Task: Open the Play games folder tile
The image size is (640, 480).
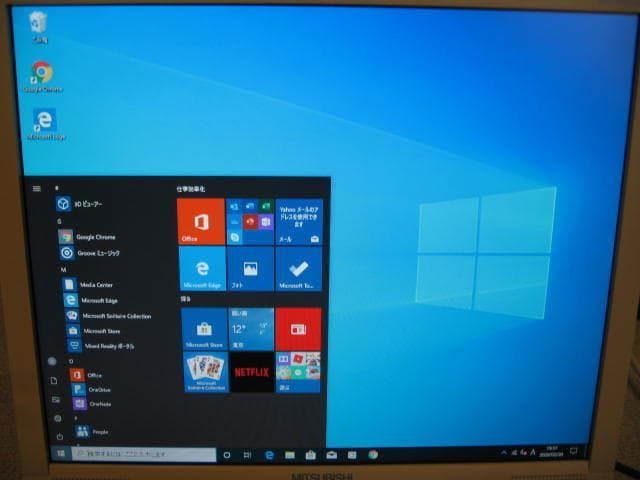Action: (298, 372)
